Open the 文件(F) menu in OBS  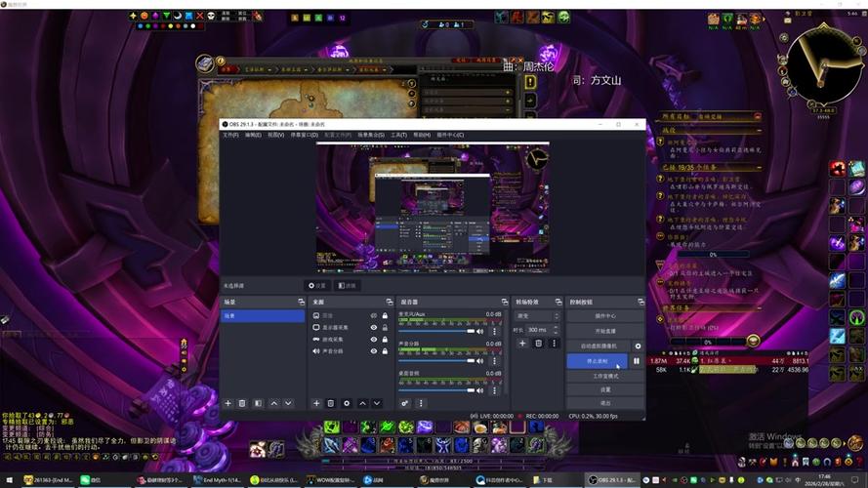tap(230, 135)
